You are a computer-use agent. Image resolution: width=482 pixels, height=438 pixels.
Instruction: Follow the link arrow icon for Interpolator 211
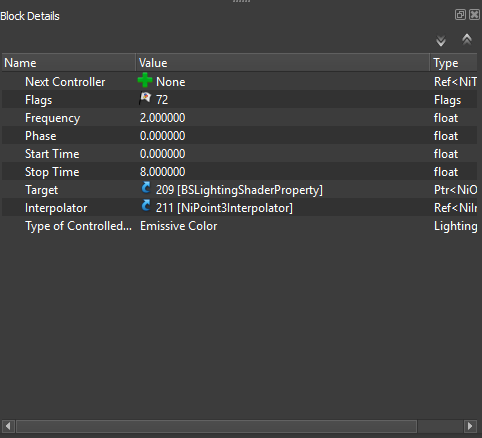coord(146,206)
